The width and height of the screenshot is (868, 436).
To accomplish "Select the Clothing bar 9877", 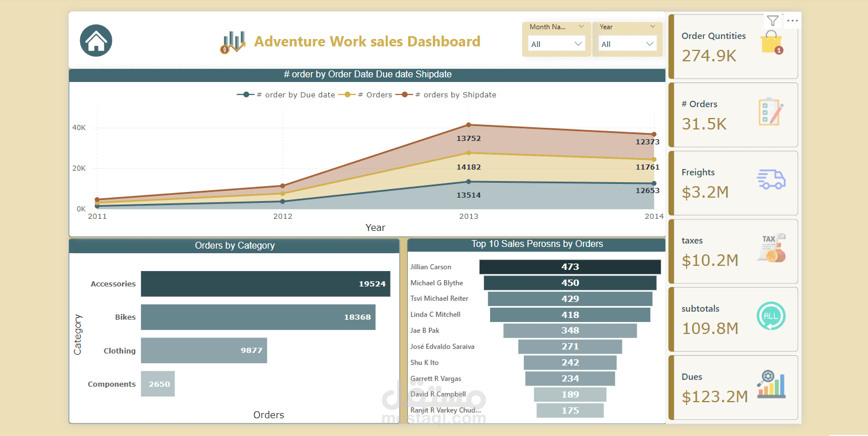I will (x=204, y=351).
